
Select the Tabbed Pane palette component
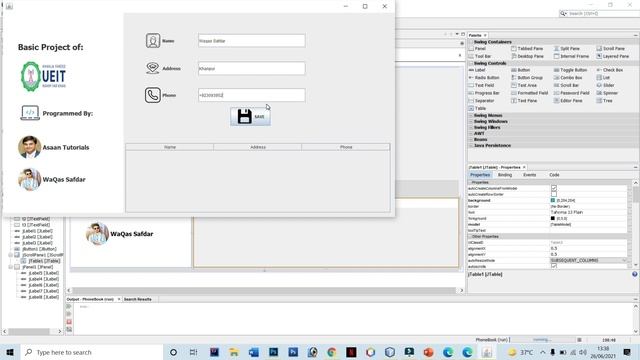click(x=527, y=49)
